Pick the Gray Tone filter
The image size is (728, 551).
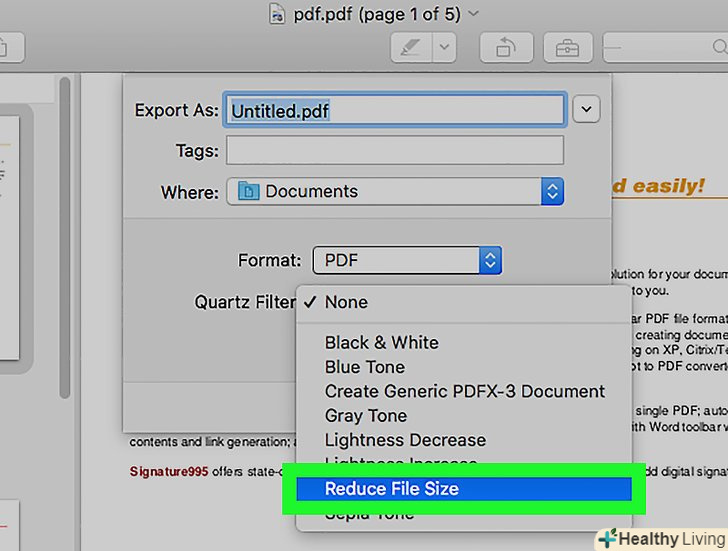pyautogui.click(x=366, y=415)
